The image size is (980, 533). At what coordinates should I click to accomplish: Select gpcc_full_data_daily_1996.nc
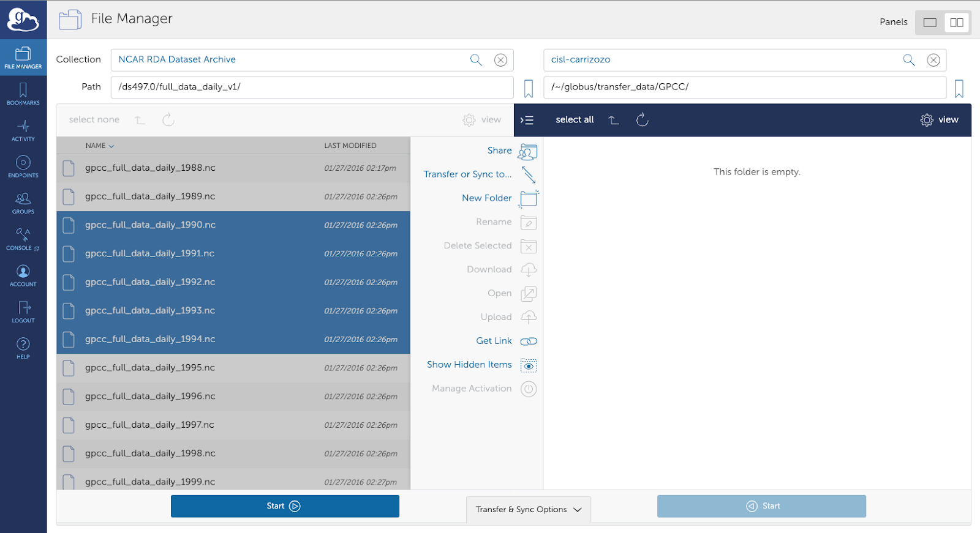233,397
